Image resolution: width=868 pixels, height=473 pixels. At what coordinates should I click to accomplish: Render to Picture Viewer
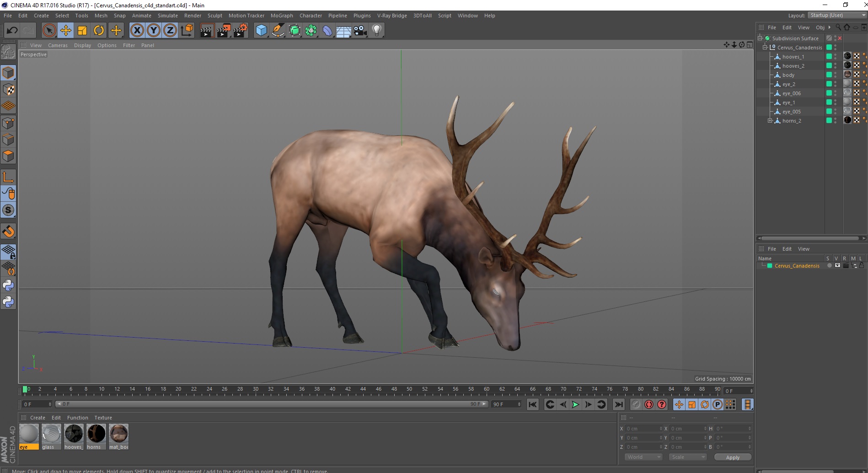[224, 31]
